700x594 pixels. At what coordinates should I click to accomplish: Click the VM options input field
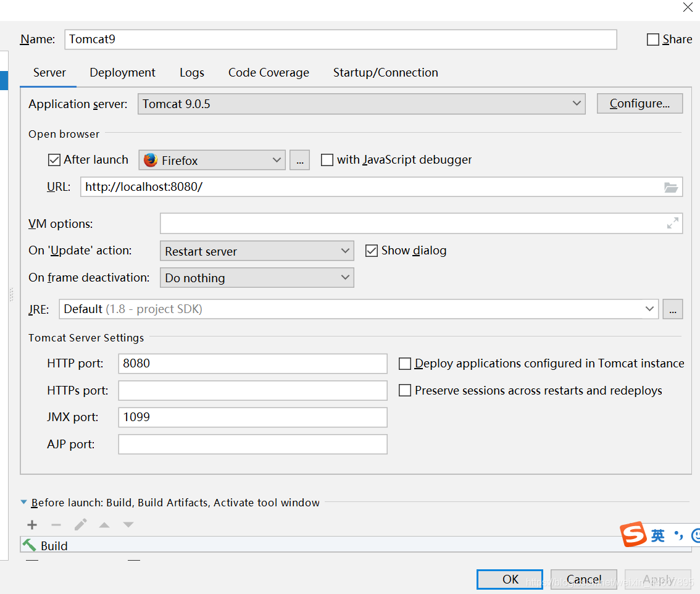point(422,224)
